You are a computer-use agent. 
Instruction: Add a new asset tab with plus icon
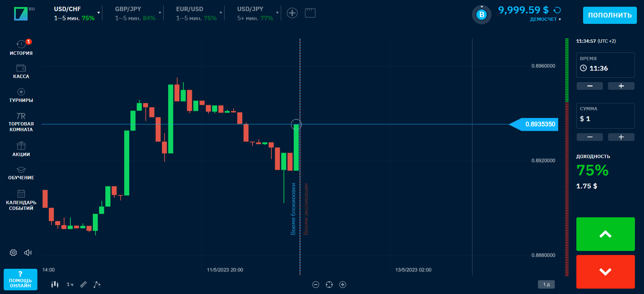click(292, 13)
